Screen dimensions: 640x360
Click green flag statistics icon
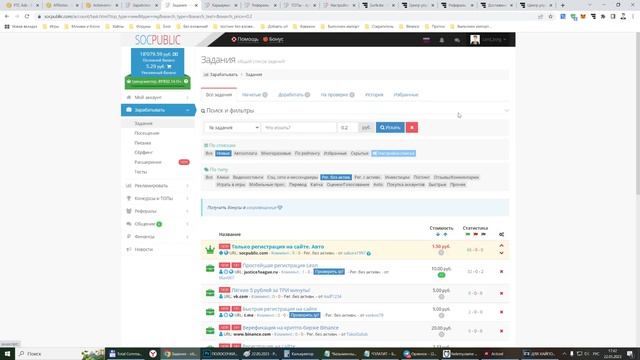coord(468,234)
